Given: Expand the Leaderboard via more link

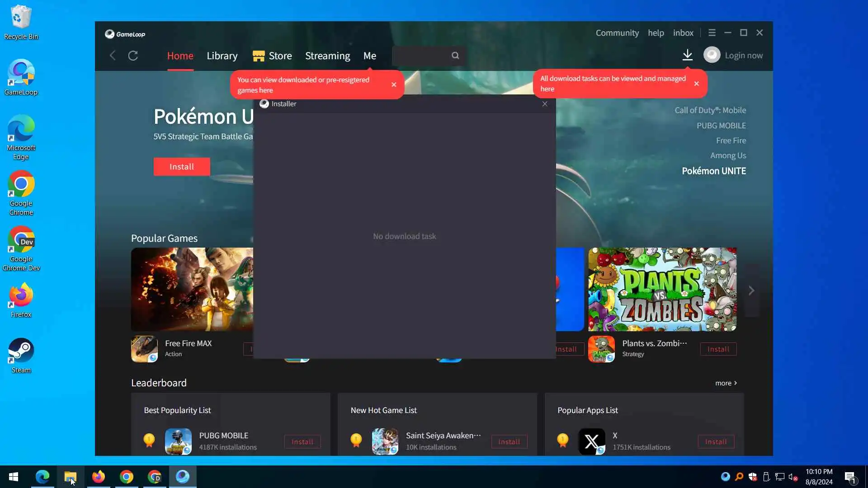Looking at the screenshot, I should (x=726, y=383).
